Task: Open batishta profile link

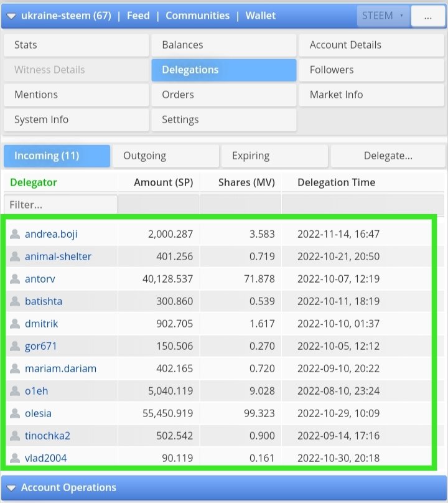Action: [44, 301]
